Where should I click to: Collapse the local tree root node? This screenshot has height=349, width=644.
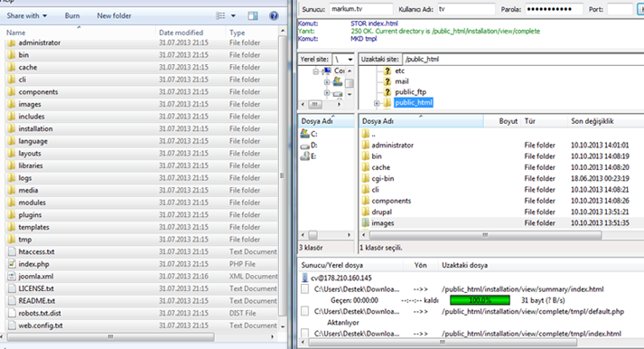315,71
